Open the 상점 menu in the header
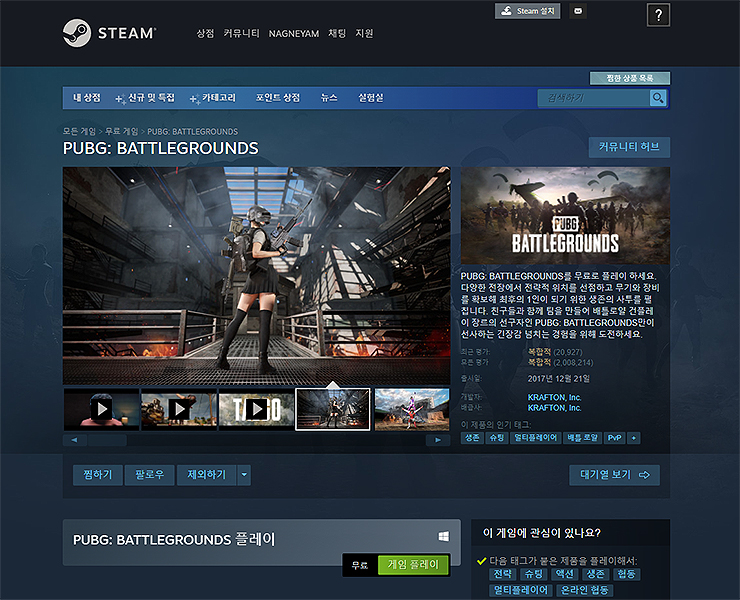 point(205,34)
